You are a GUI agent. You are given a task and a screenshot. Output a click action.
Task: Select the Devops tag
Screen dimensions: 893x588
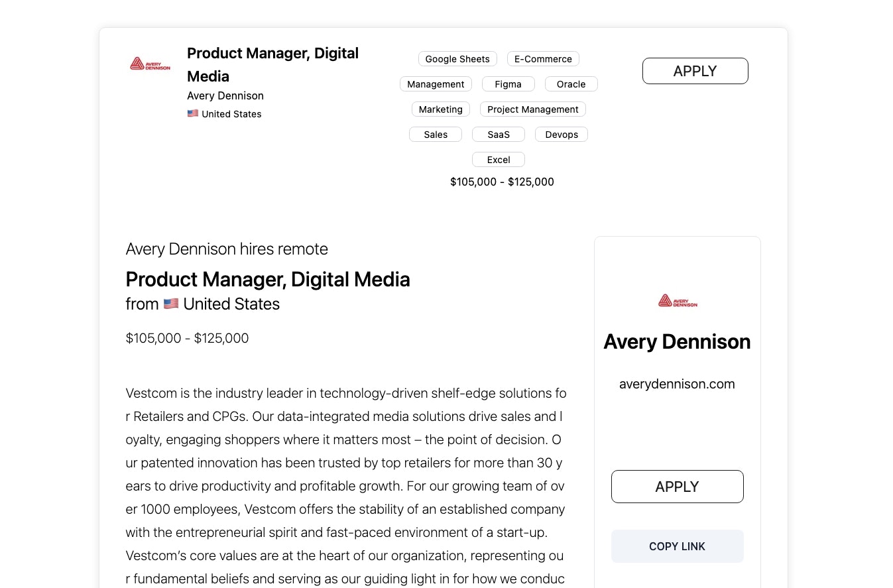pyautogui.click(x=562, y=135)
